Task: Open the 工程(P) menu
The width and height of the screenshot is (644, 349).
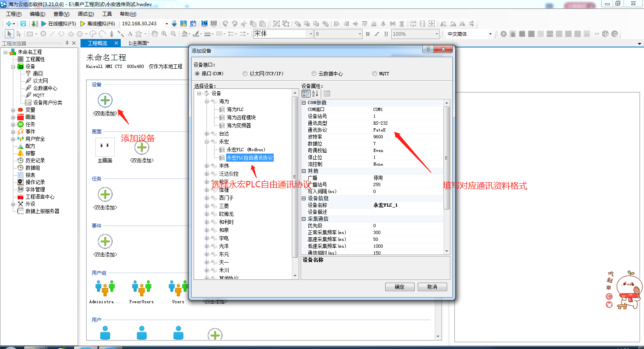Action: point(14,14)
